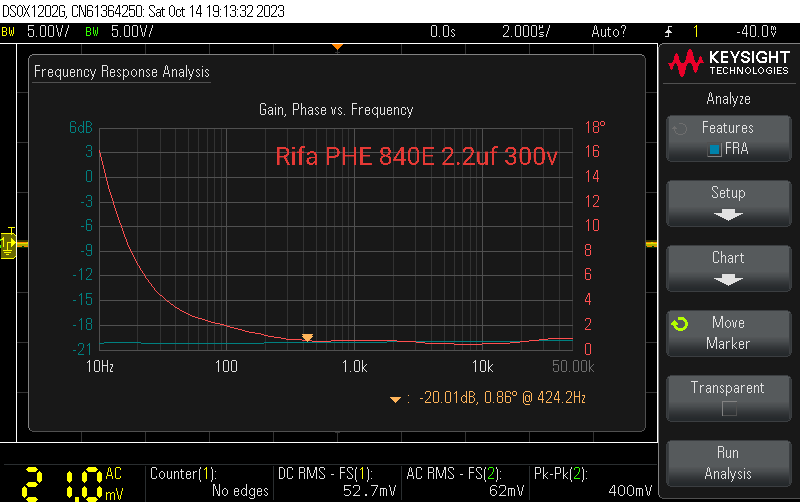Expand the Chart softkey menu
The image size is (800, 502).
point(729,268)
